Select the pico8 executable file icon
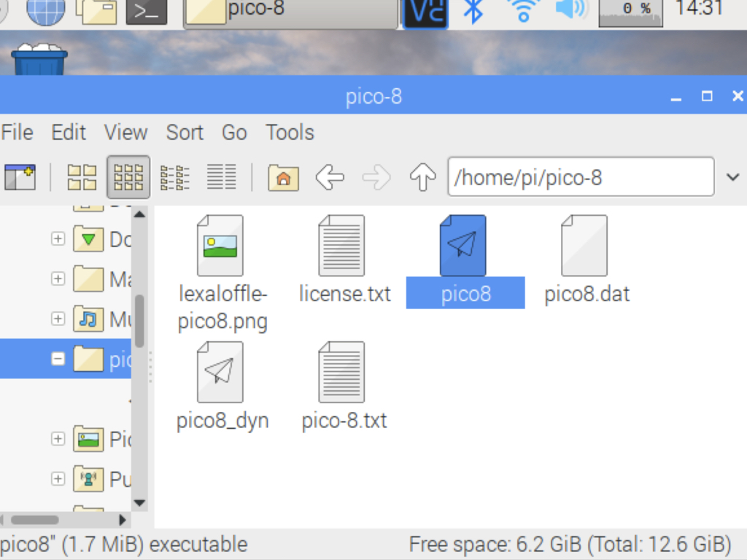The height and width of the screenshot is (560, 747). tap(463, 245)
